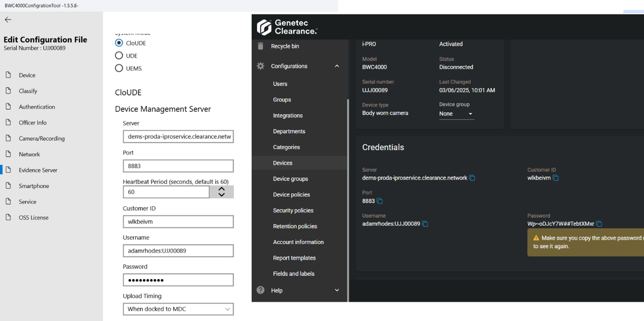Open the Upload Timing dropdown
644x321 pixels.
(178, 309)
